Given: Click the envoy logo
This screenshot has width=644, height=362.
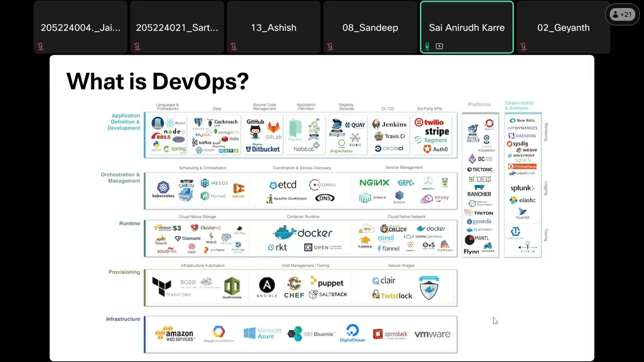Looking at the screenshot, I should [435, 199].
